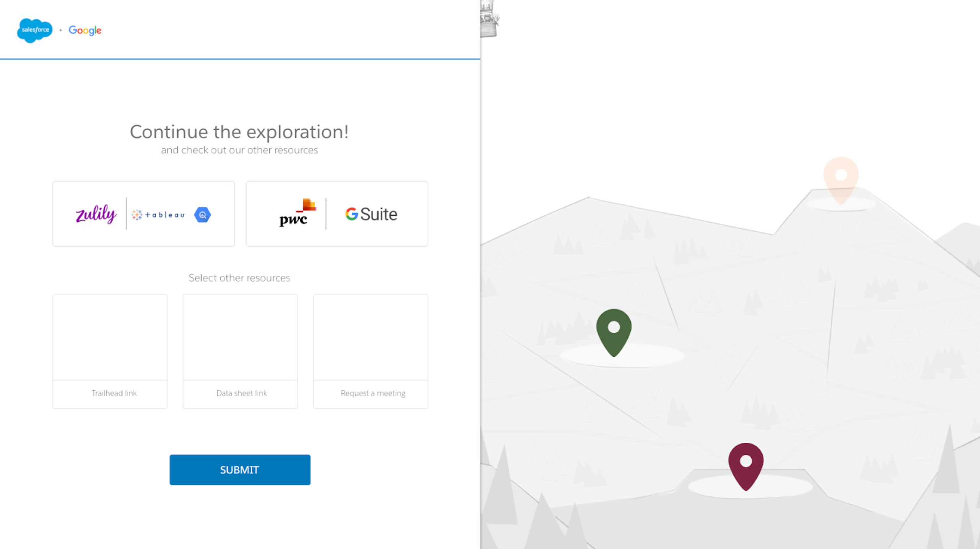The width and height of the screenshot is (980, 549).
Task: Click the blue BigQuery hexagon icon
Action: (202, 215)
